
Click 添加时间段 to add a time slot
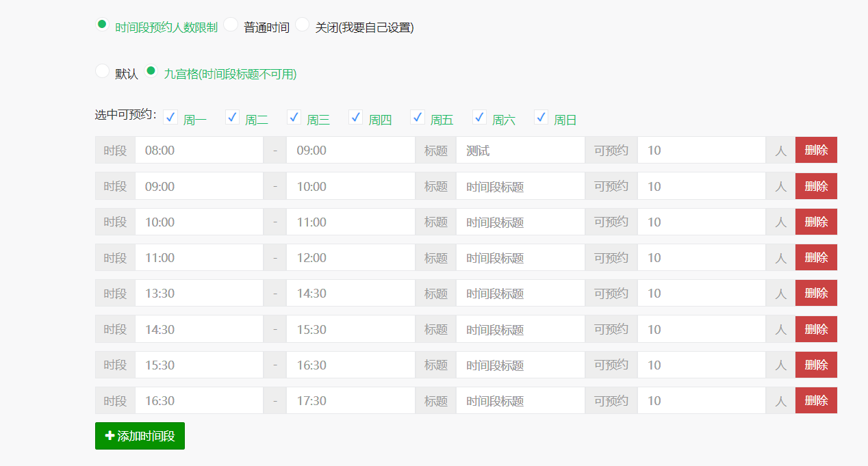point(140,435)
